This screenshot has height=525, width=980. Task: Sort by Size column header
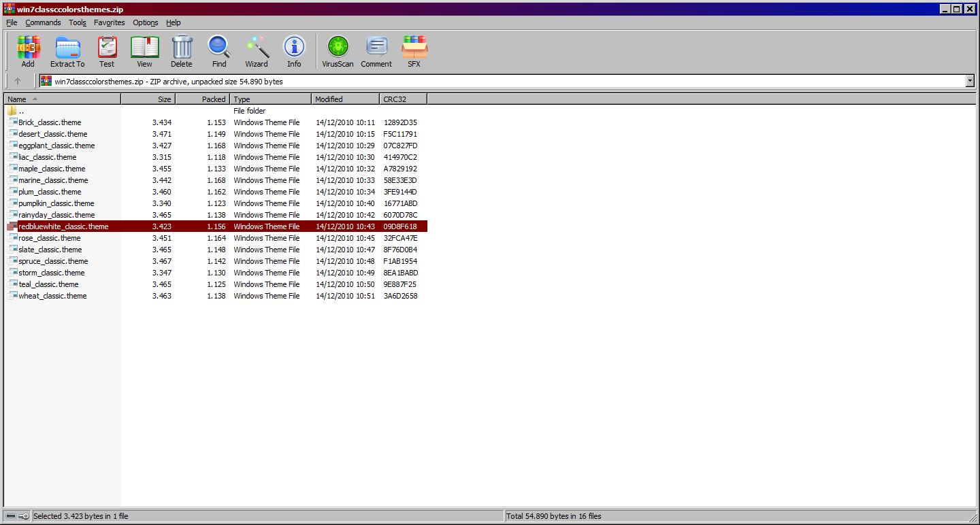[148, 99]
